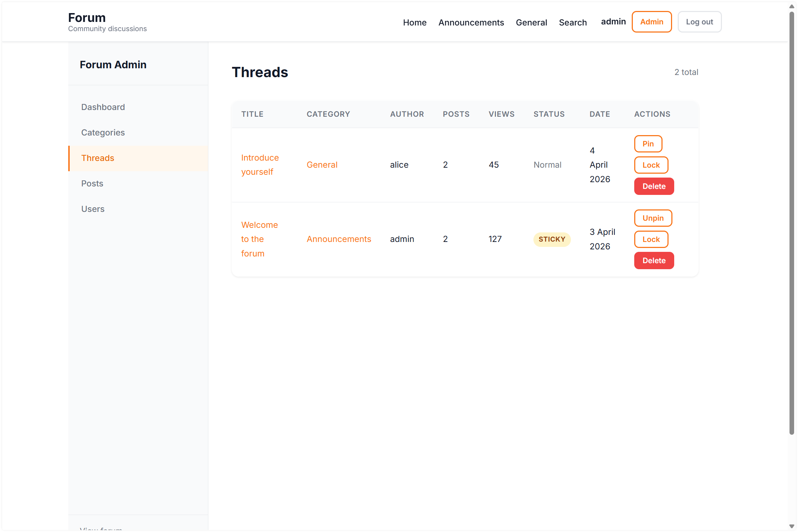The image size is (798, 532).
Task: Click the STICKY status badge
Action: [552, 239]
